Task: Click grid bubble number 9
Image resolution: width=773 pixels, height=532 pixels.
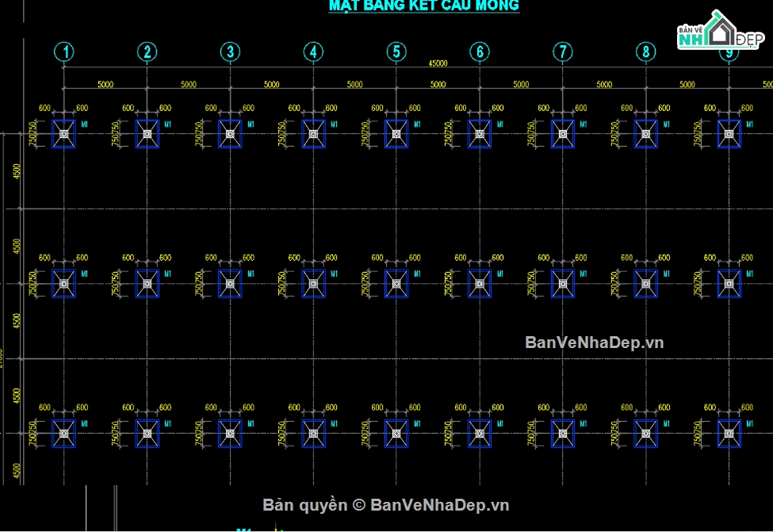Action: [728, 51]
